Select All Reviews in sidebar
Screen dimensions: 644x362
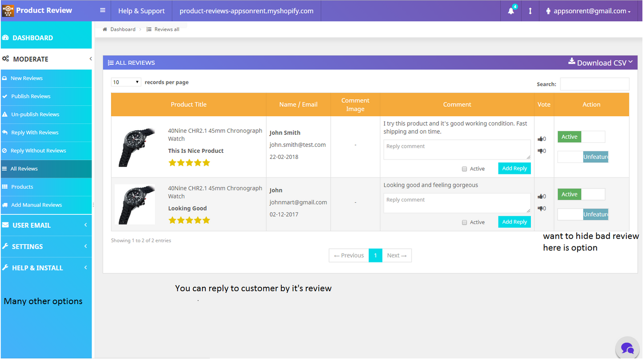(x=46, y=169)
